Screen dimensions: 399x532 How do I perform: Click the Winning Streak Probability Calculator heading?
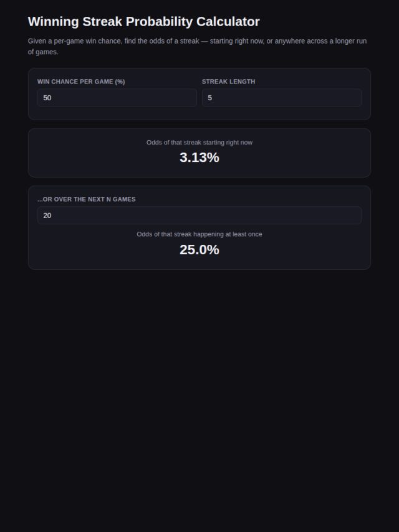pos(143,21)
